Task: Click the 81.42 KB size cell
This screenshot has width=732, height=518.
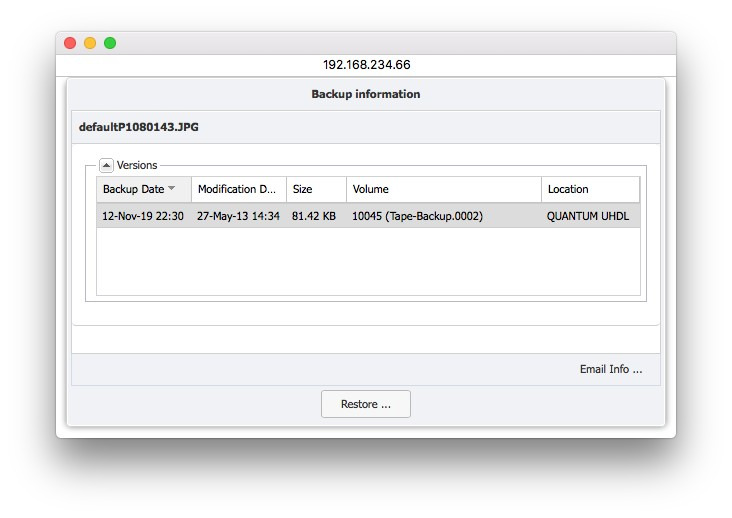Action: click(x=314, y=216)
